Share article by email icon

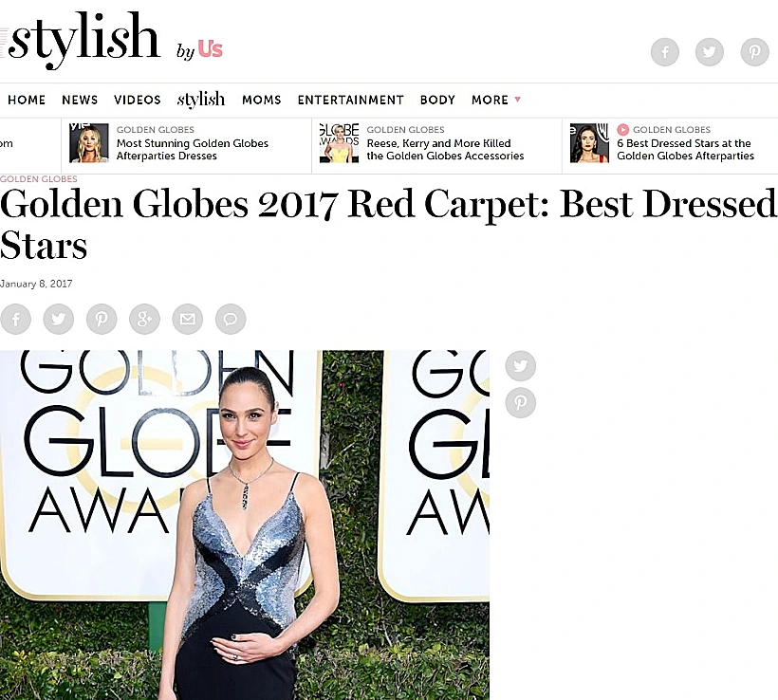188,319
